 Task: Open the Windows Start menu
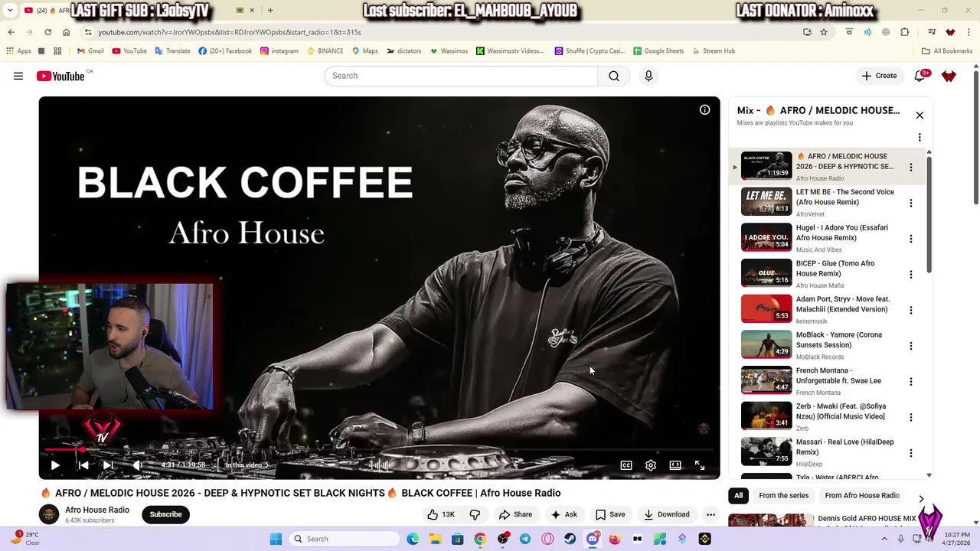pyautogui.click(x=276, y=539)
